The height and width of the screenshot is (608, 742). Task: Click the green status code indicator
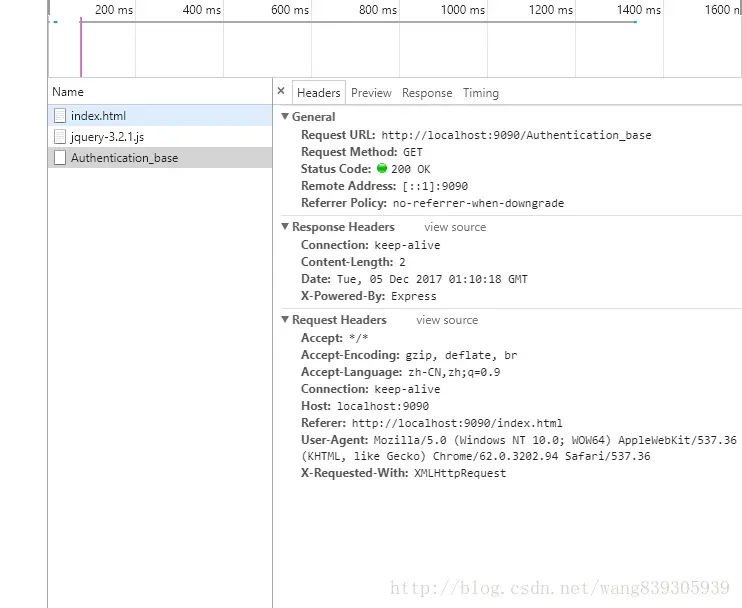[382, 168]
